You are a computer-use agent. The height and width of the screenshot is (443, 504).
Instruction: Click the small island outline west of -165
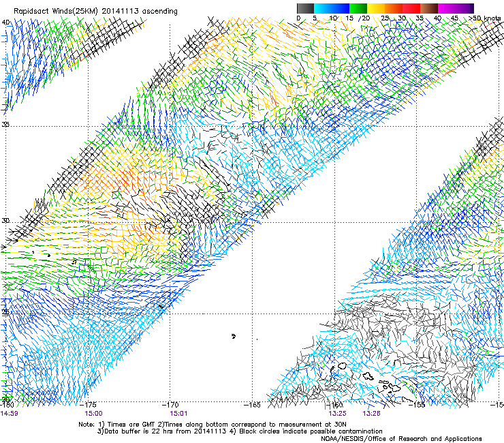[x=234, y=336]
